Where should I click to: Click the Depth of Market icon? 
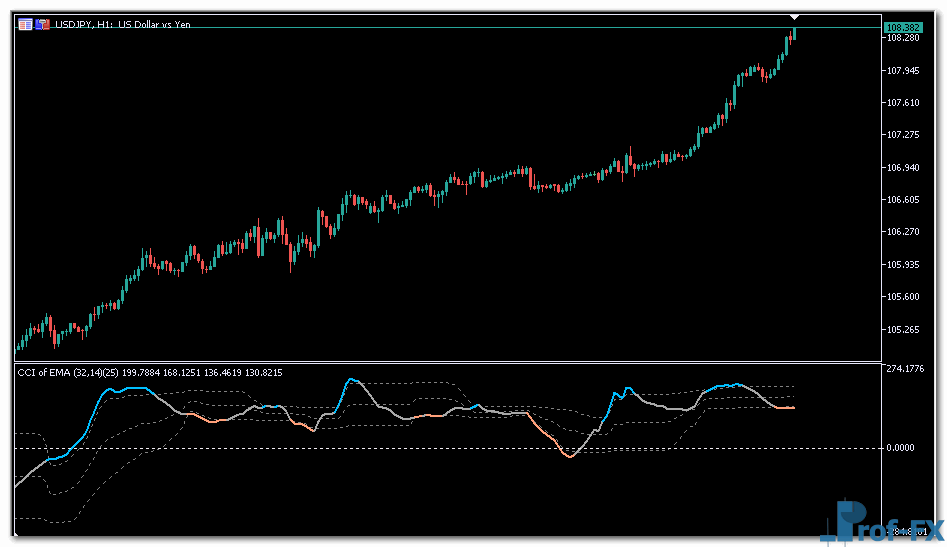click(x=44, y=25)
